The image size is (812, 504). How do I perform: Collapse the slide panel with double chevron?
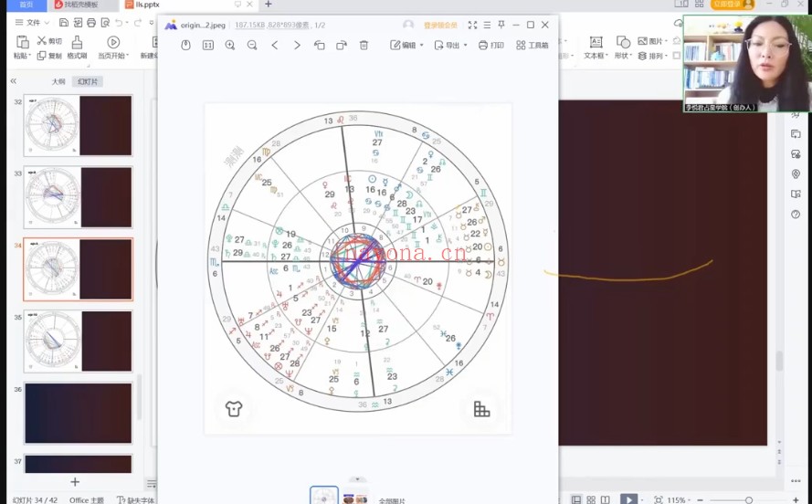coord(14,81)
